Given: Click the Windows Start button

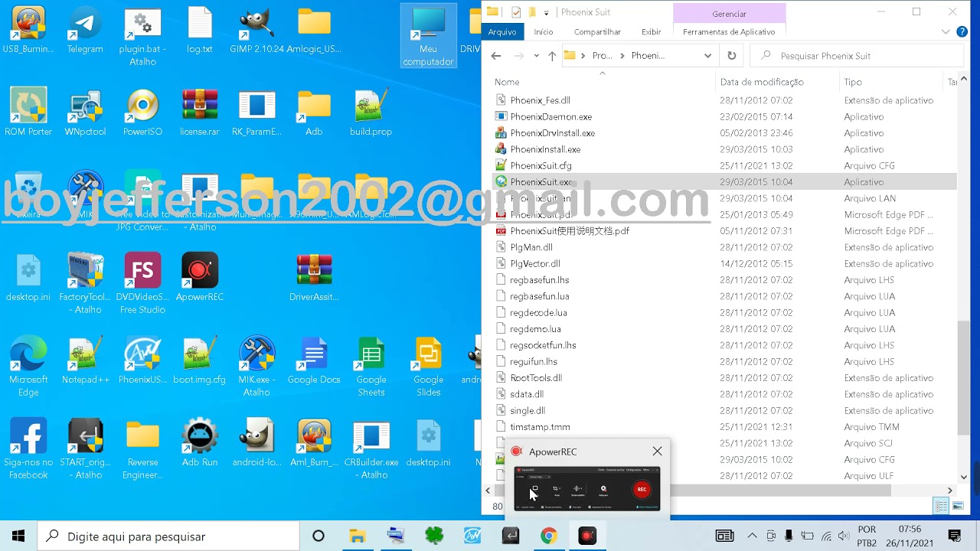Looking at the screenshot, I should point(18,536).
